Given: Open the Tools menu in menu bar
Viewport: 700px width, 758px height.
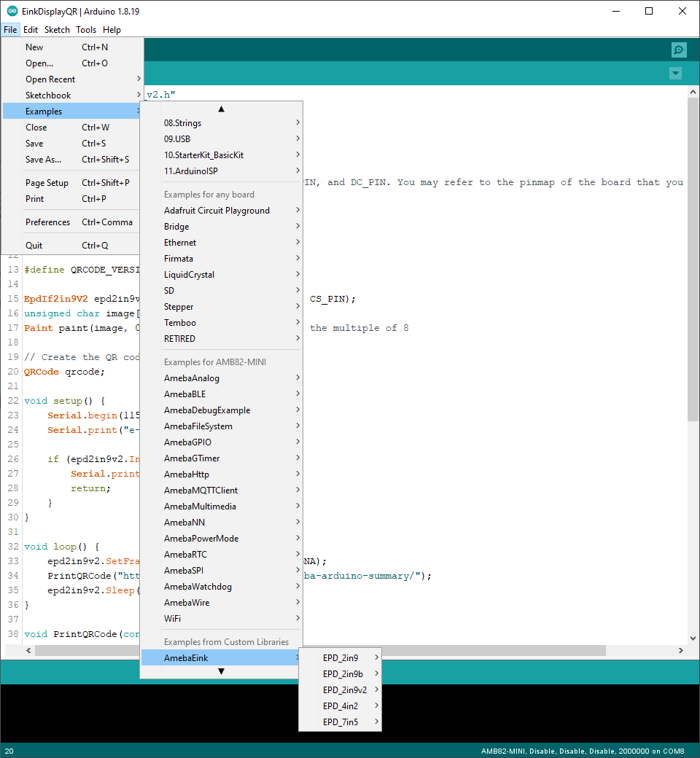Looking at the screenshot, I should coord(86,30).
